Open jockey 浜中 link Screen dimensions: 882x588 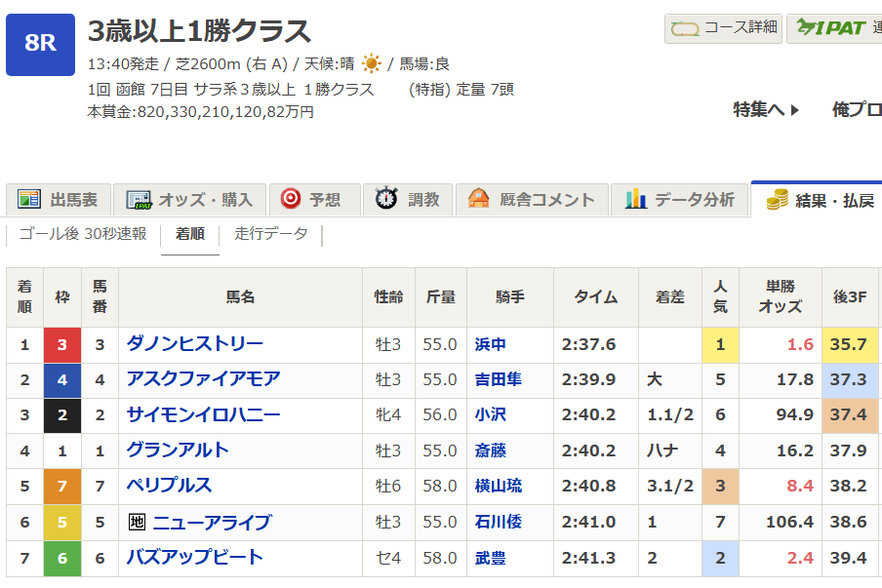click(x=491, y=344)
